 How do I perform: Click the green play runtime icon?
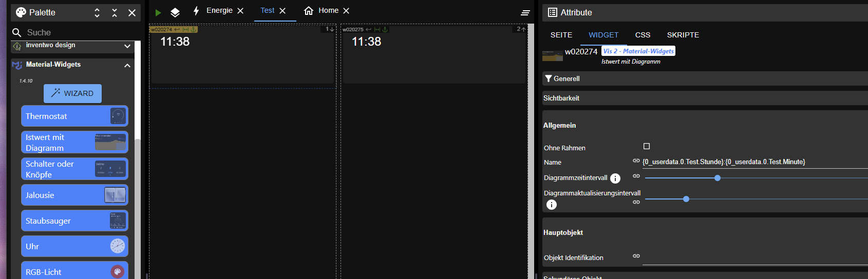click(158, 12)
